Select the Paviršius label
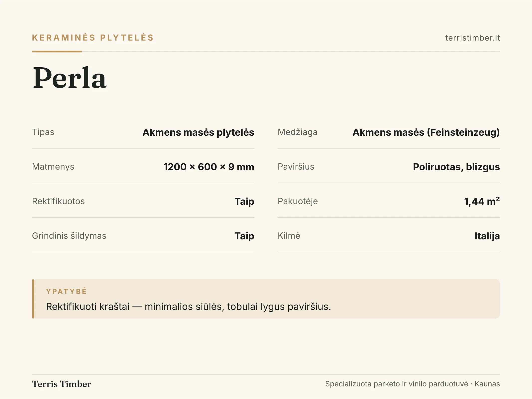 pos(296,167)
